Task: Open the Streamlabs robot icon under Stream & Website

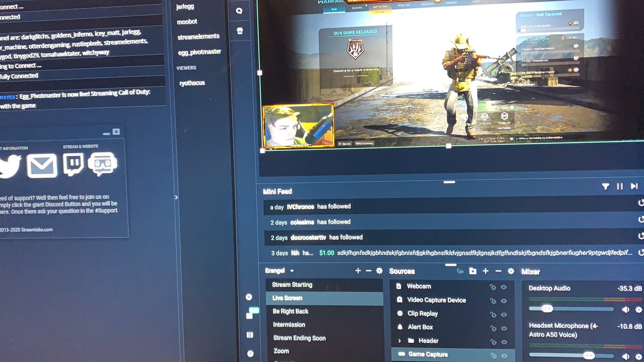Action: pos(103,165)
